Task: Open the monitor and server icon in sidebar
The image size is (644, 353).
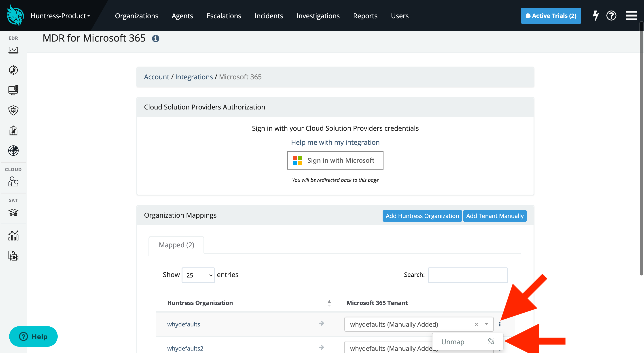Action: click(x=13, y=90)
